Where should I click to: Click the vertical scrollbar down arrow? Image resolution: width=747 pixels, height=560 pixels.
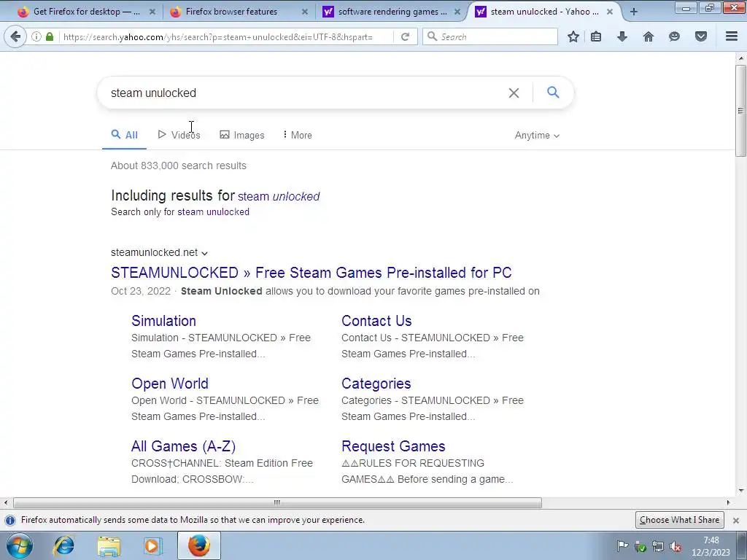pos(740,491)
